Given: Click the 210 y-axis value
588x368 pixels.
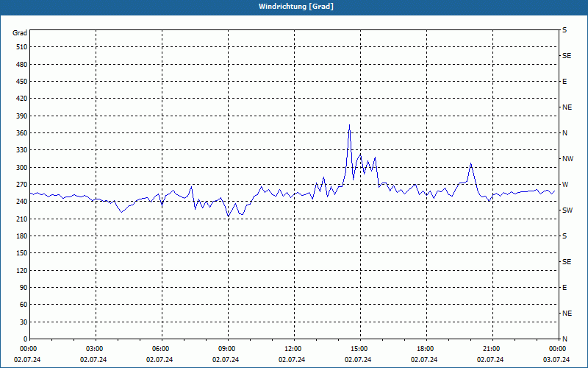Looking at the screenshot, I should pyautogui.click(x=22, y=219).
